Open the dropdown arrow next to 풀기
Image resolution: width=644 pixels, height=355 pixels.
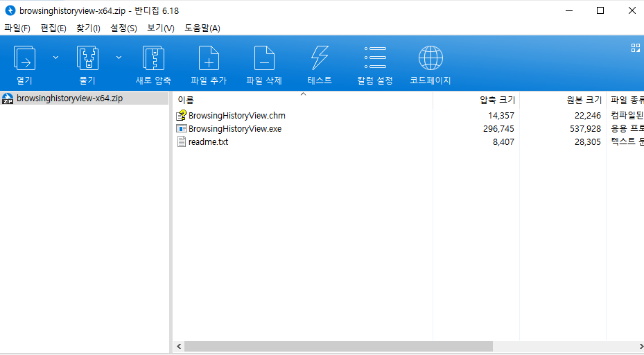pos(119,58)
